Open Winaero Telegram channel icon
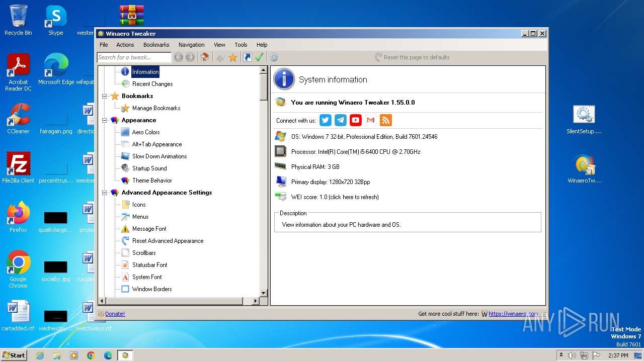Viewport: 644px width, 362px height. pyautogui.click(x=341, y=120)
